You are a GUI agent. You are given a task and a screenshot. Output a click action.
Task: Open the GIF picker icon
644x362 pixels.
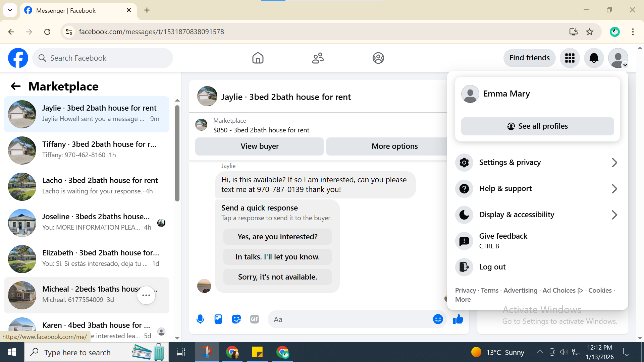(x=255, y=319)
